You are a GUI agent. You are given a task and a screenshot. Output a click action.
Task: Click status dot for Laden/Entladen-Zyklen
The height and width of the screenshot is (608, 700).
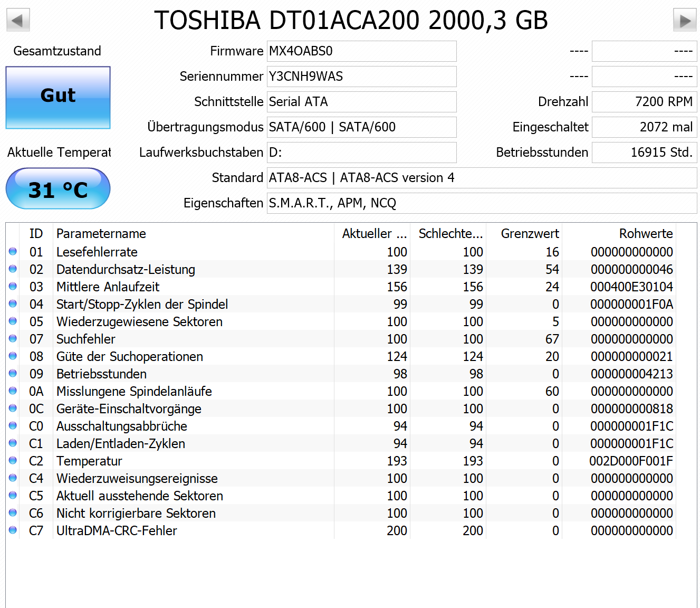pos(13,443)
